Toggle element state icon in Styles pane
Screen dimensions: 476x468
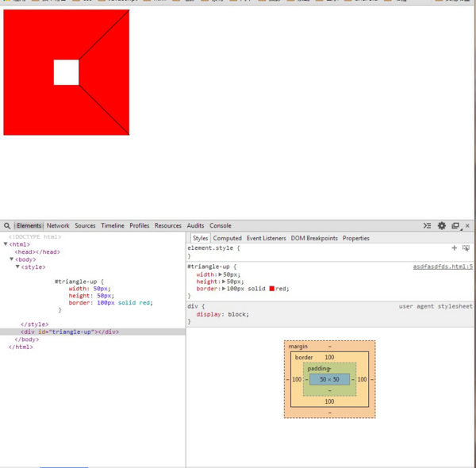466,248
